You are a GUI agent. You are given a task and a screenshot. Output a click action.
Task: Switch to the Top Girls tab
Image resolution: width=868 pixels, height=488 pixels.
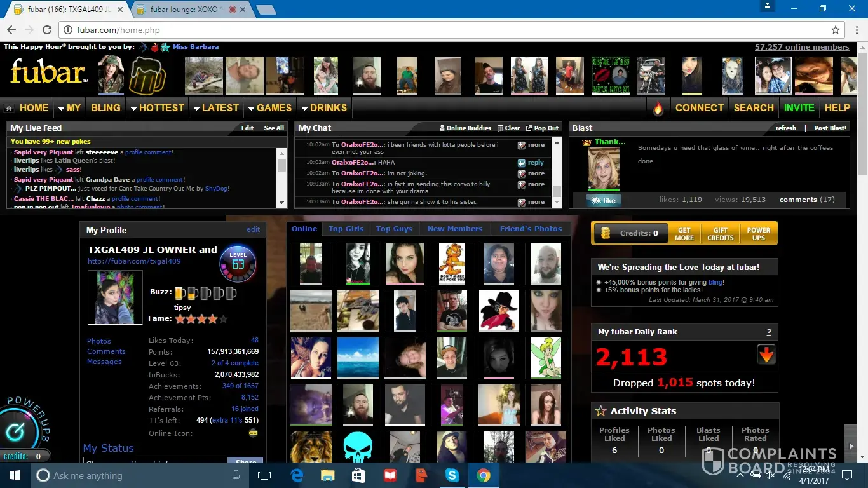(x=346, y=229)
